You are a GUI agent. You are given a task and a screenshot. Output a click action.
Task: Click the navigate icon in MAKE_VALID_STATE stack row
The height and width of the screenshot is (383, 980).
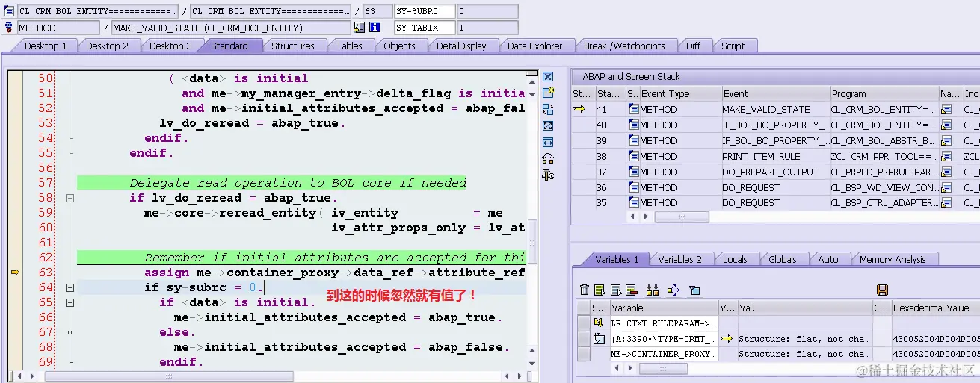[946, 109]
